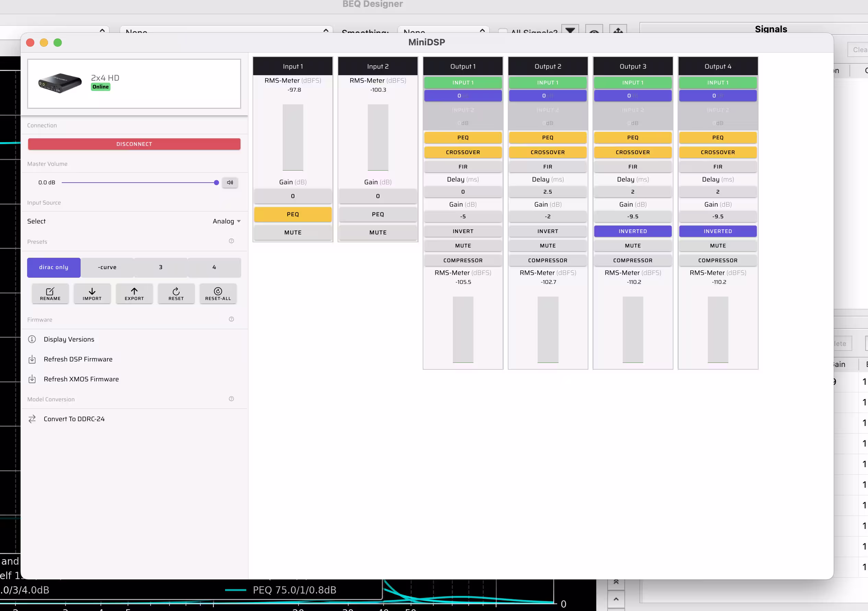Image resolution: width=868 pixels, height=611 pixels.
Task: Select the dirac only preset tab
Action: click(x=54, y=267)
